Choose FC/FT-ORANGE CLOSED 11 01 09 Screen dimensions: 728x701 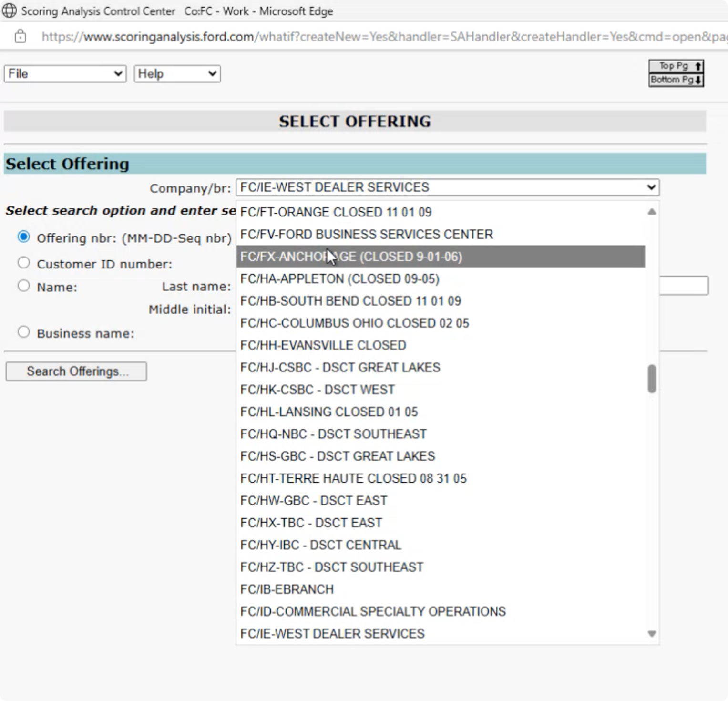[441, 212]
